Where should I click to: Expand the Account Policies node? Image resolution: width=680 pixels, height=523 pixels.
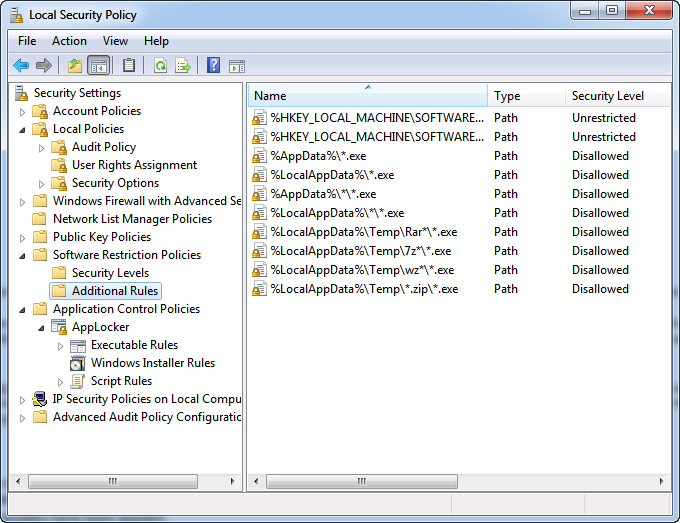pos(23,112)
